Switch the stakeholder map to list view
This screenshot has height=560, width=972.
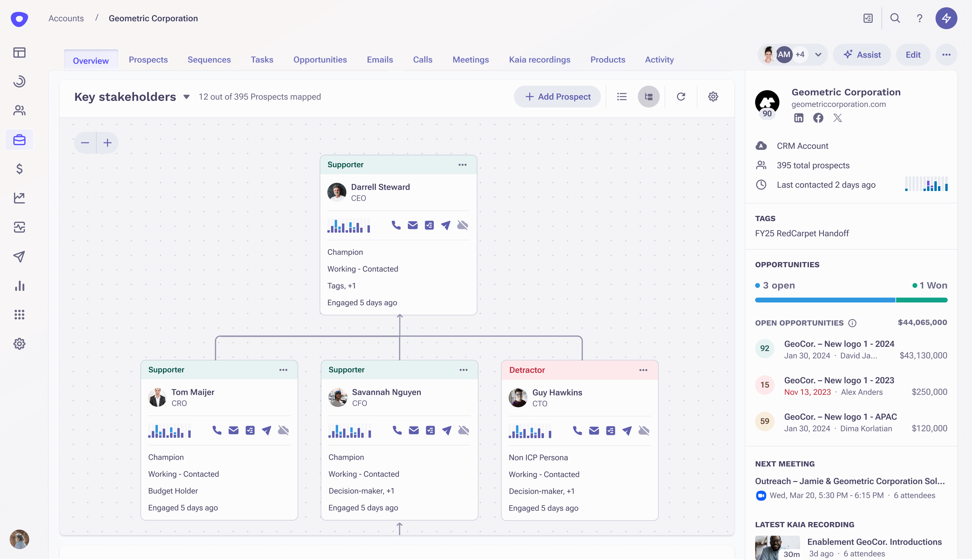point(621,97)
